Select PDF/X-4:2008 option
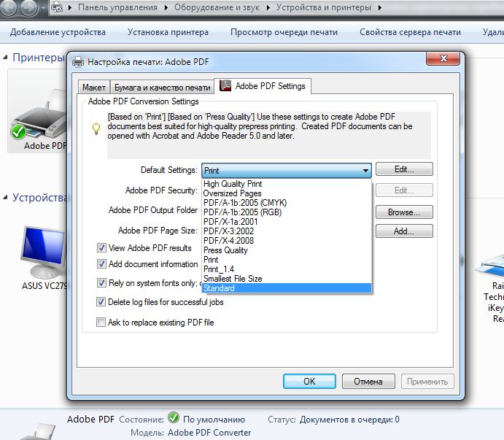 pos(287,241)
